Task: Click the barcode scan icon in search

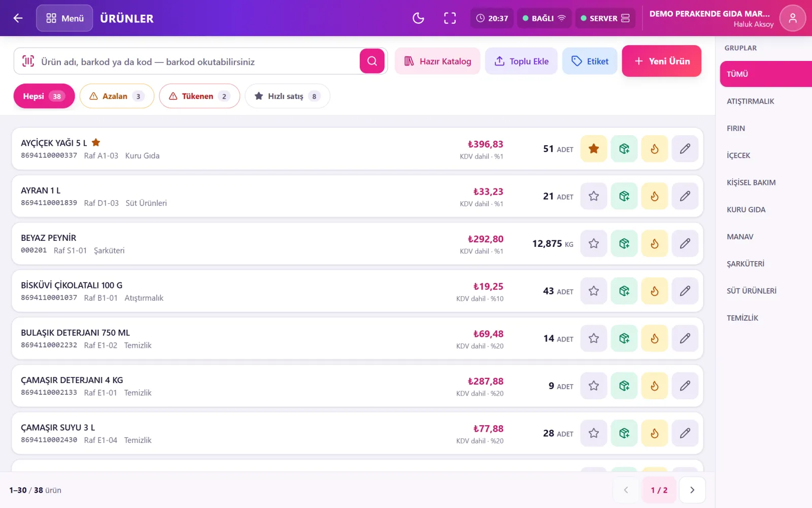Action: 28,61
